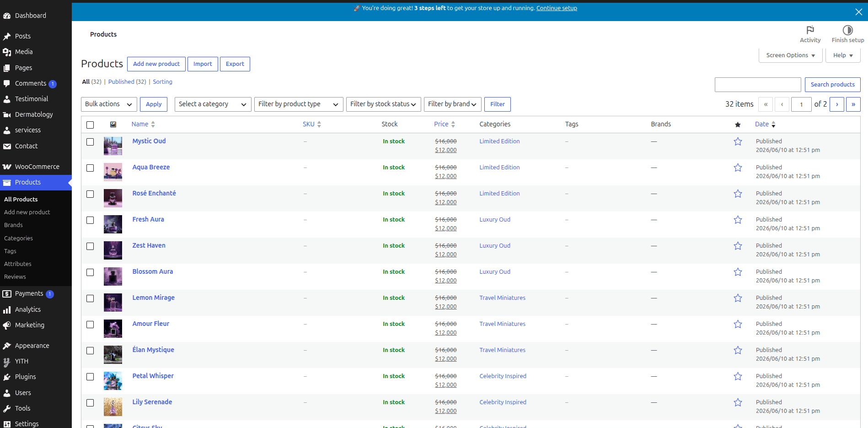
Task: Click the Pages icon in sidebar
Action: click(x=7, y=68)
